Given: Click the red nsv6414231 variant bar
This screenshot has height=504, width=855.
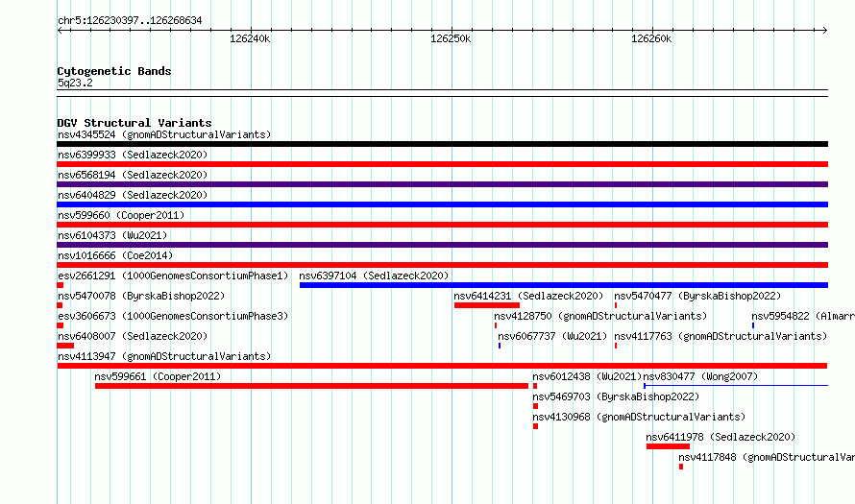Looking at the screenshot, I should (487, 305).
